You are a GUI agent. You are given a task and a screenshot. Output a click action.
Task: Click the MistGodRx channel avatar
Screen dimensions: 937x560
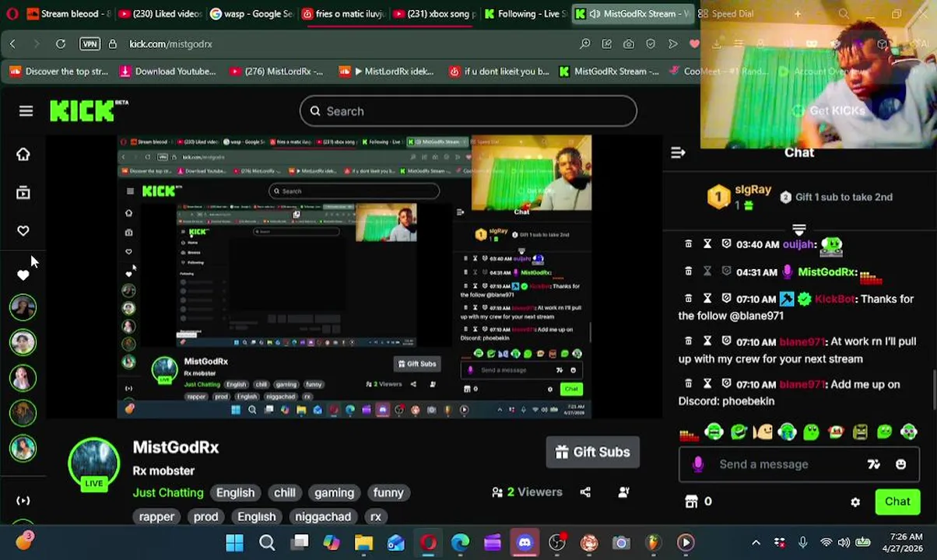93,464
